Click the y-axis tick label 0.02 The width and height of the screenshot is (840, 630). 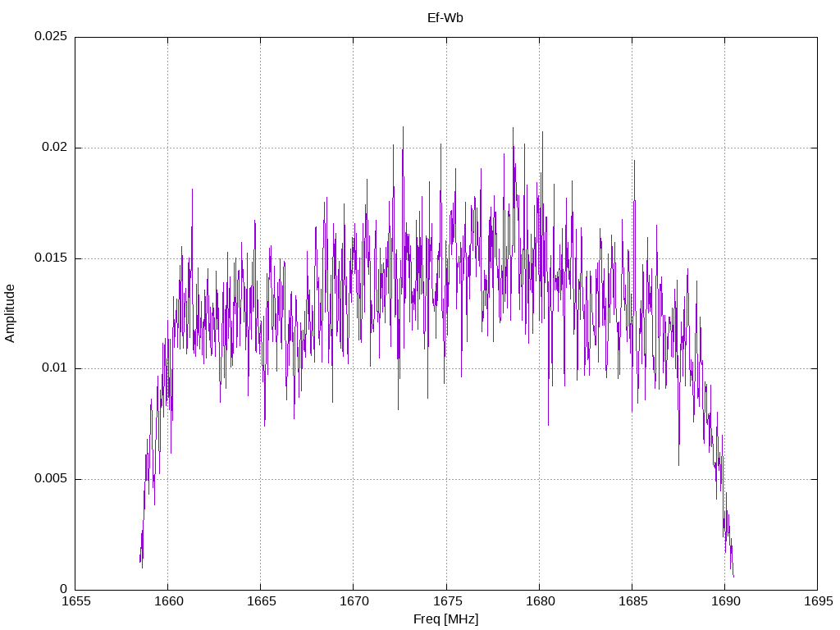[55, 147]
